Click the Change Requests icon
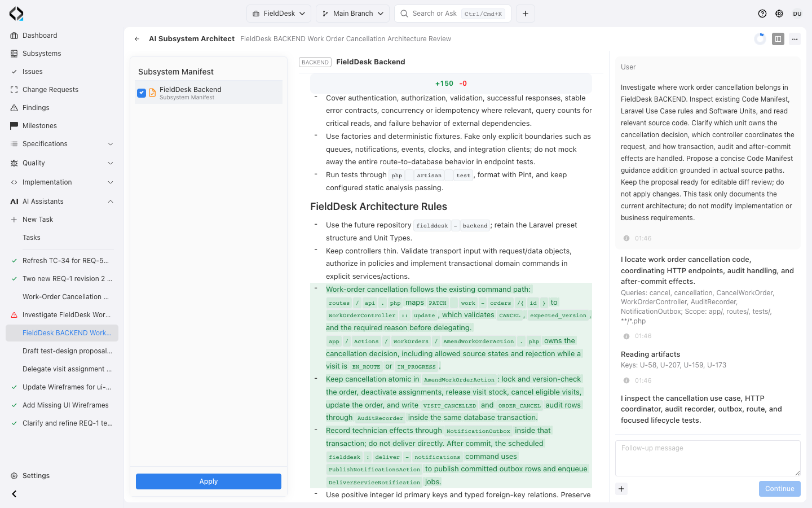 pos(14,90)
